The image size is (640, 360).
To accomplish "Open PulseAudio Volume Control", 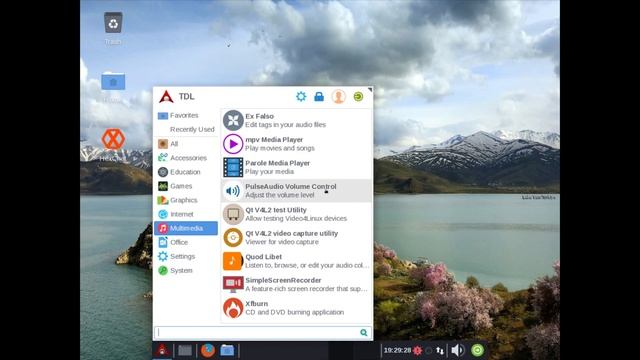I will pos(296,191).
